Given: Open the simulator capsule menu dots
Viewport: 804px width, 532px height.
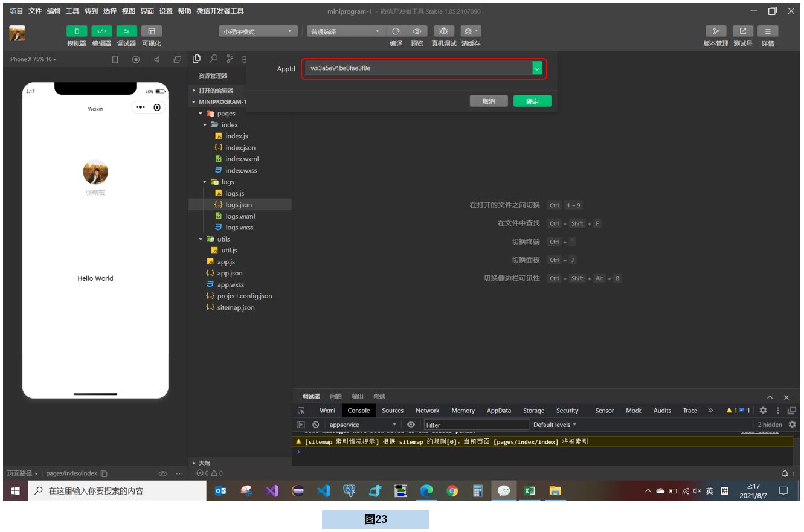Looking at the screenshot, I should 140,107.
